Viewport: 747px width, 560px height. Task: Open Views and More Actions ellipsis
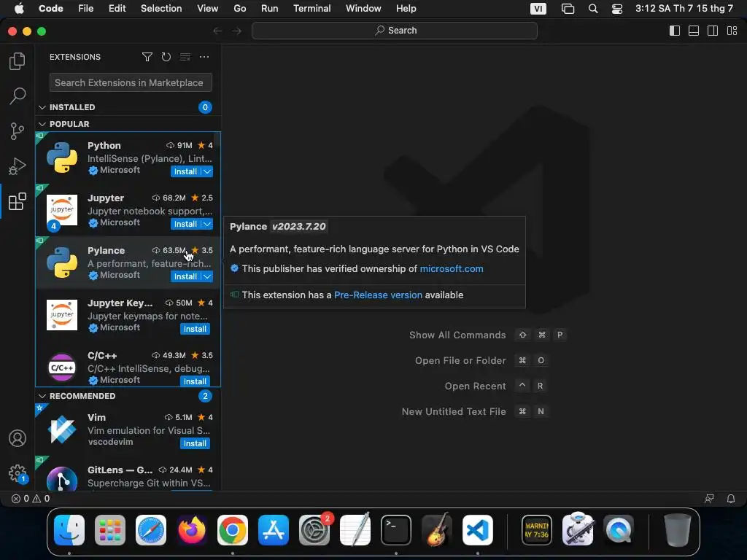tap(204, 57)
